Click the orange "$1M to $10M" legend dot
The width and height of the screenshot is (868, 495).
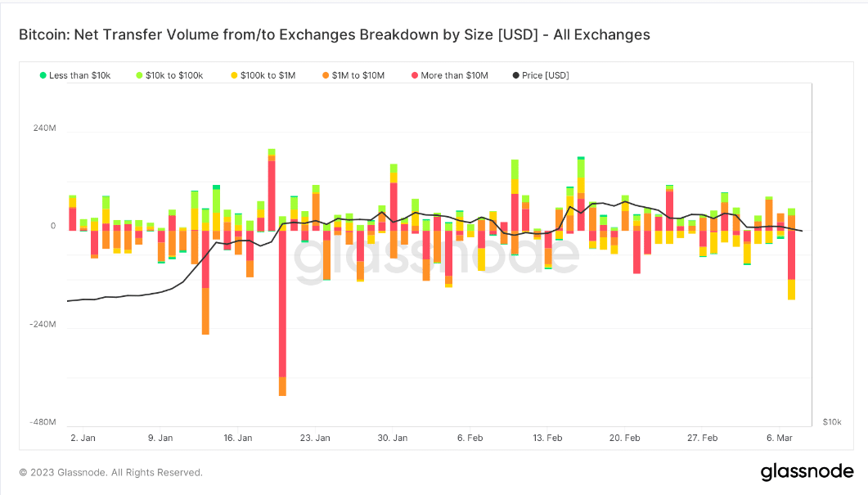[325, 75]
